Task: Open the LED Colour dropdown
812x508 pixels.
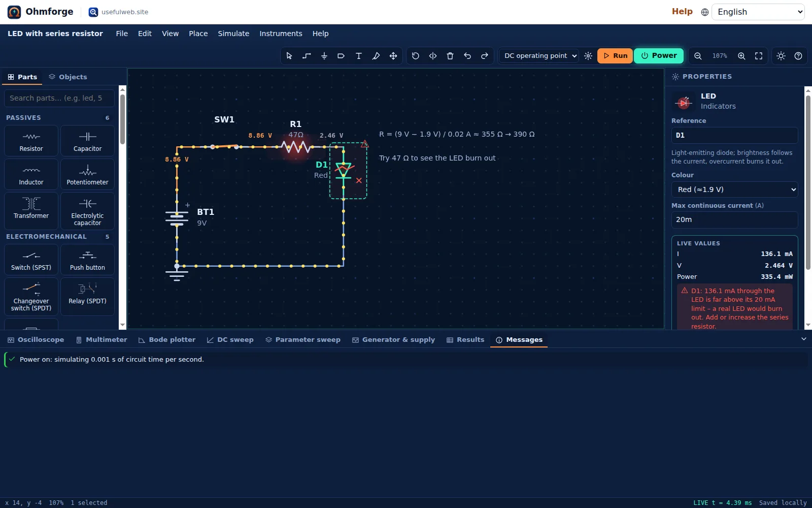Action: (x=734, y=189)
